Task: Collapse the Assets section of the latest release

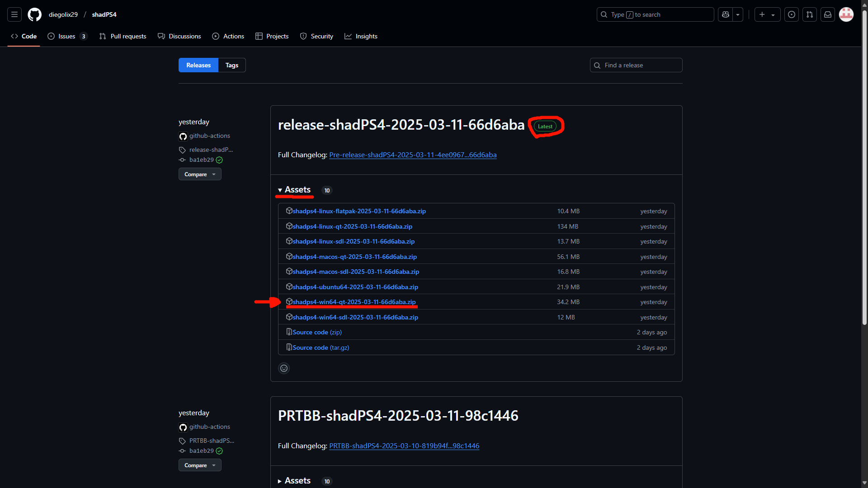Action: (295, 190)
